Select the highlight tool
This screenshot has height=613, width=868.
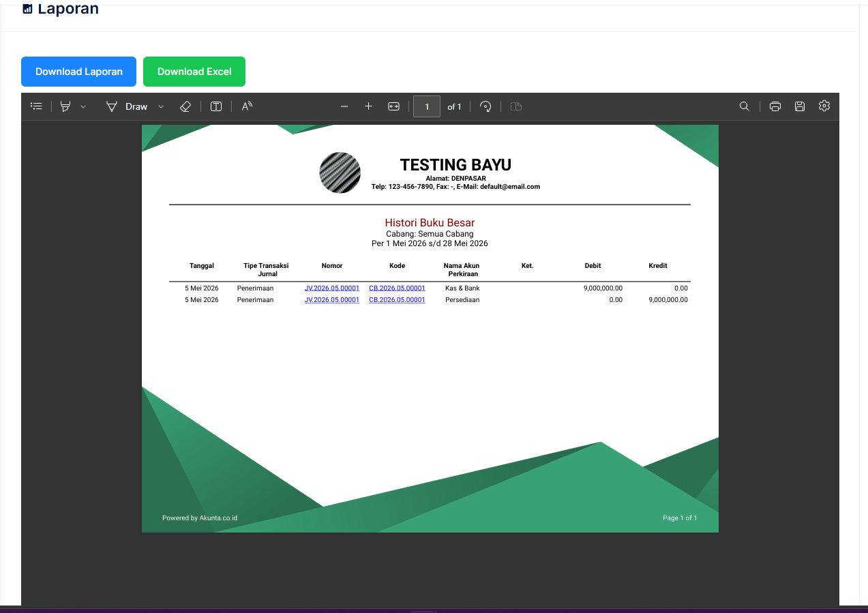coord(65,106)
